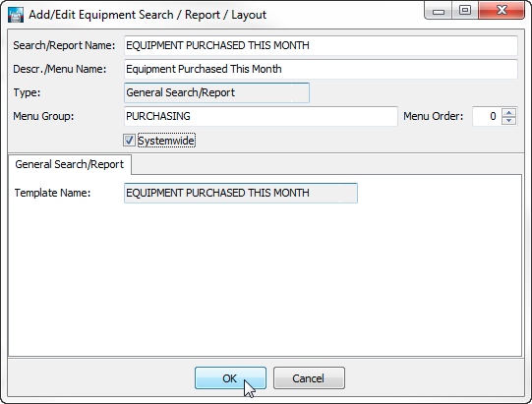The width and height of the screenshot is (532, 404).
Task: Select the General Search/Report tab
Action: (x=70, y=164)
